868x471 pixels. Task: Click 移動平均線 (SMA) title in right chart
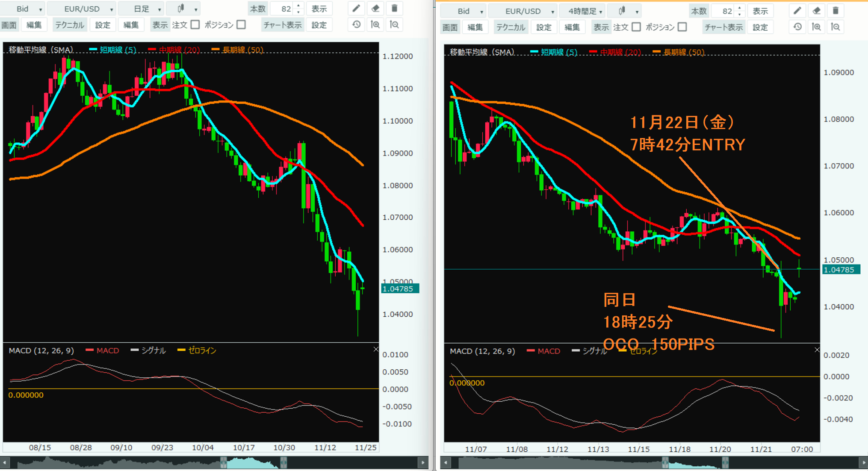click(x=482, y=52)
